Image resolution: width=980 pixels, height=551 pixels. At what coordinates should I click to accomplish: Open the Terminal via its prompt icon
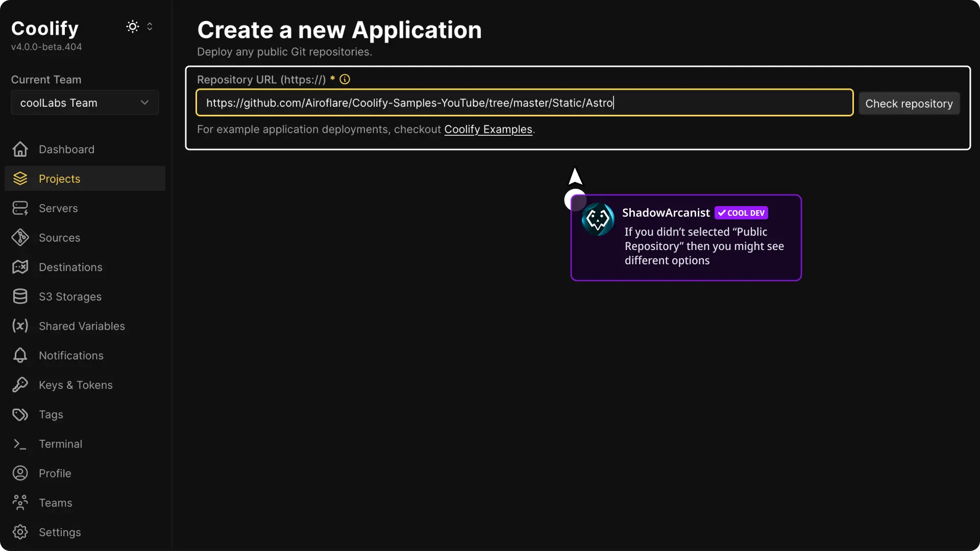[x=19, y=444]
